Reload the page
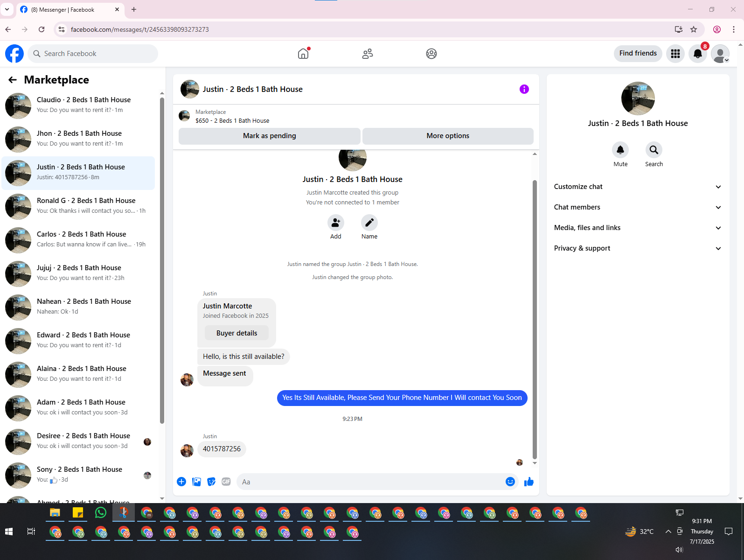The width and height of the screenshot is (744, 560). pyautogui.click(x=42, y=29)
